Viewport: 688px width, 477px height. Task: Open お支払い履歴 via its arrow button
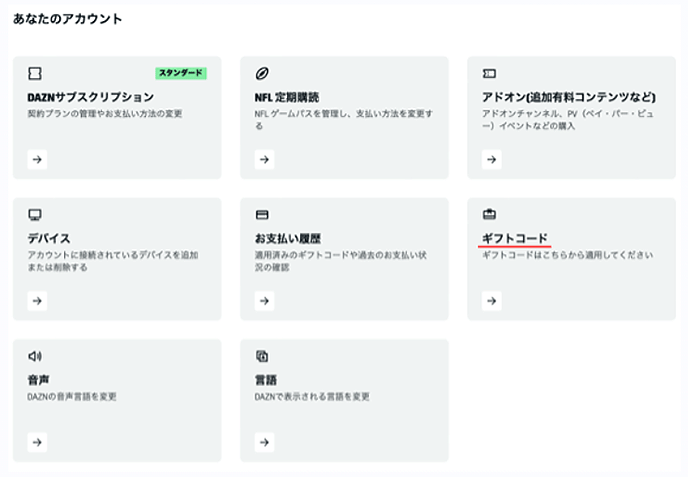(x=265, y=301)
